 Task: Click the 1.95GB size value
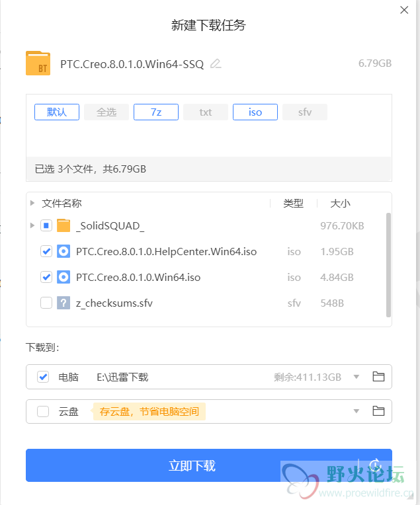point(337,252)
